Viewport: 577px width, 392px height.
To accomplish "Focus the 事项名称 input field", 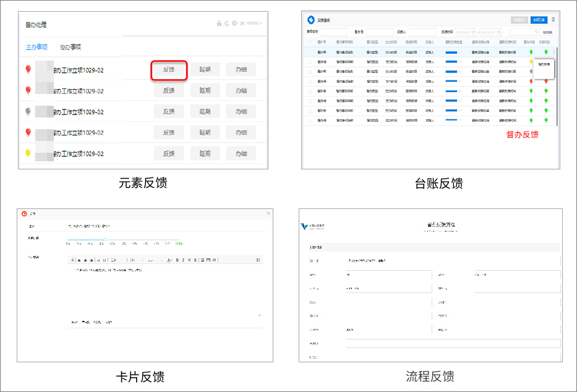I will (334, 32).
